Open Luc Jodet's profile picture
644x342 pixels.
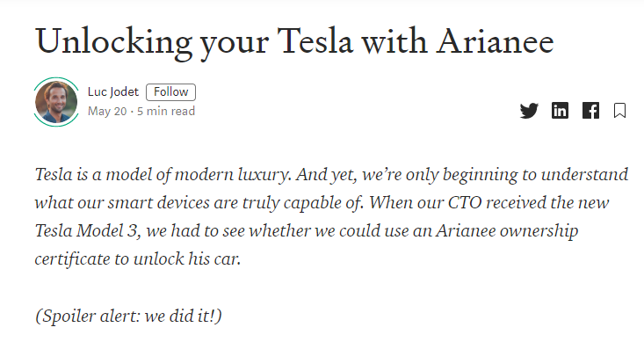pos(56,101)
